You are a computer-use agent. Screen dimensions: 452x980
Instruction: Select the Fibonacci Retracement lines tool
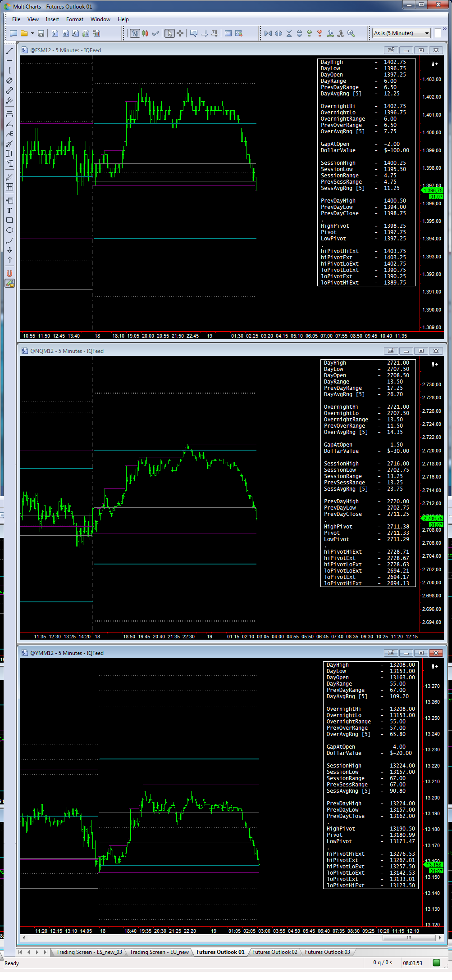[x=9, y=113]
